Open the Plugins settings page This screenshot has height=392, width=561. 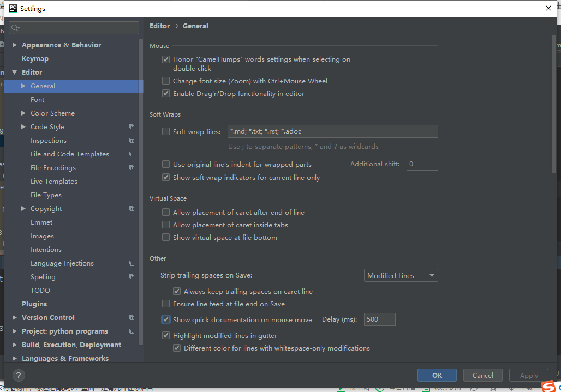(x=34, y=304)
